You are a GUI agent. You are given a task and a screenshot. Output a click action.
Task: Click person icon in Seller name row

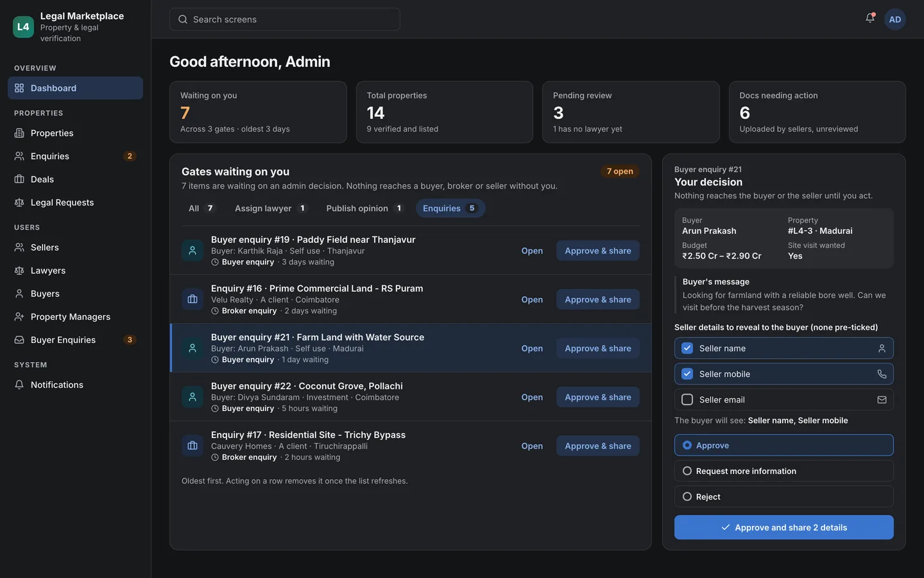[882, 348]
